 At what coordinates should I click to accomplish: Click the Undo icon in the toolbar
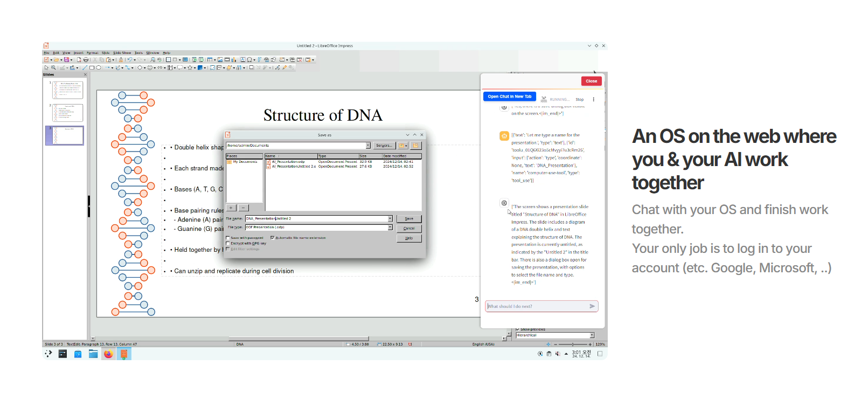tap(129, 60)
